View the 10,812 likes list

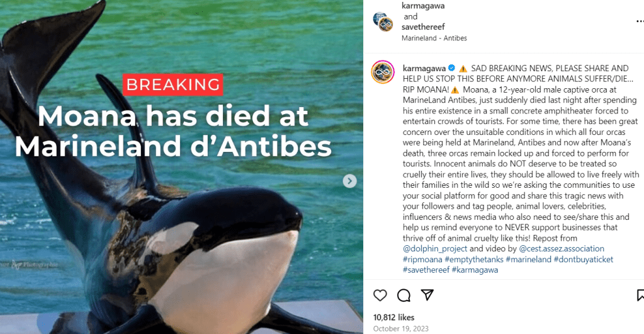tap(393, 317)
